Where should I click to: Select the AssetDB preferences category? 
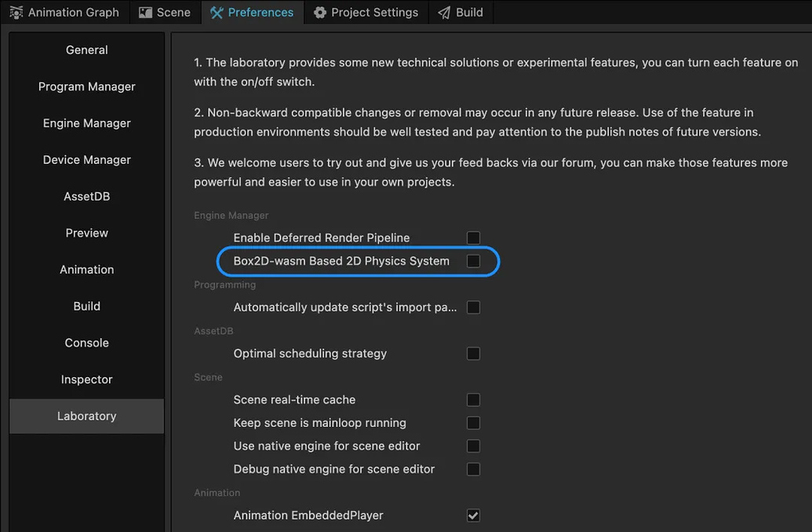86,196
